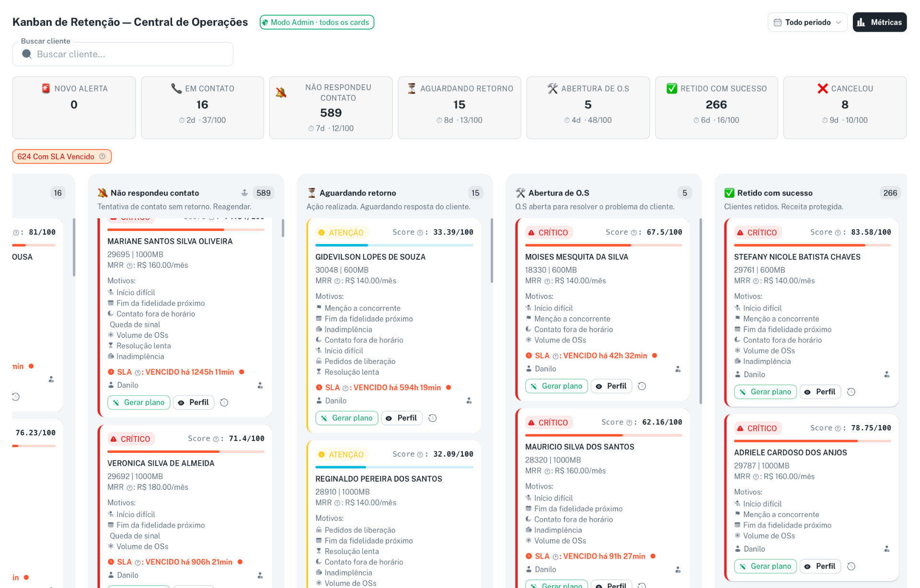Click Aguardando retorno column scrollbar
Screen dimensions: 920x588
click(x=492, y=251)
